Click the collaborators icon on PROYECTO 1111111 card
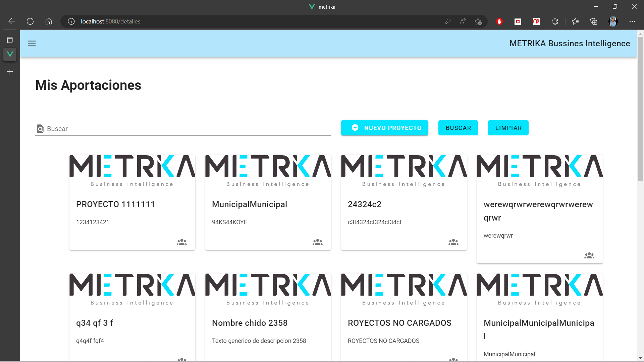 pos(181,242)
